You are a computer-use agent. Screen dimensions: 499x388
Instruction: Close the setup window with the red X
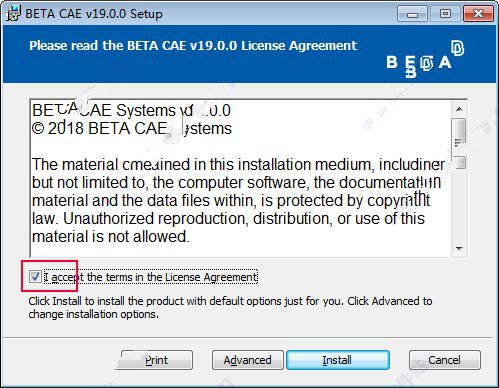tap(478, 14)
